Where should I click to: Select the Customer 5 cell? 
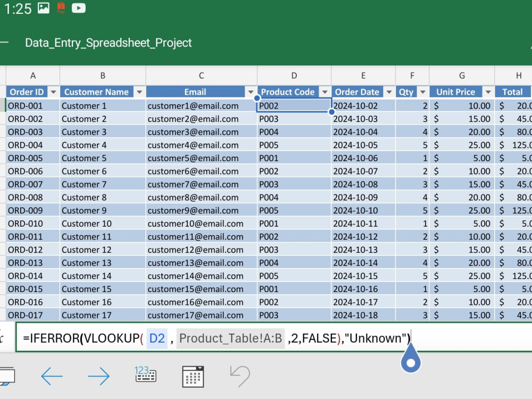(x=103, y=158)
